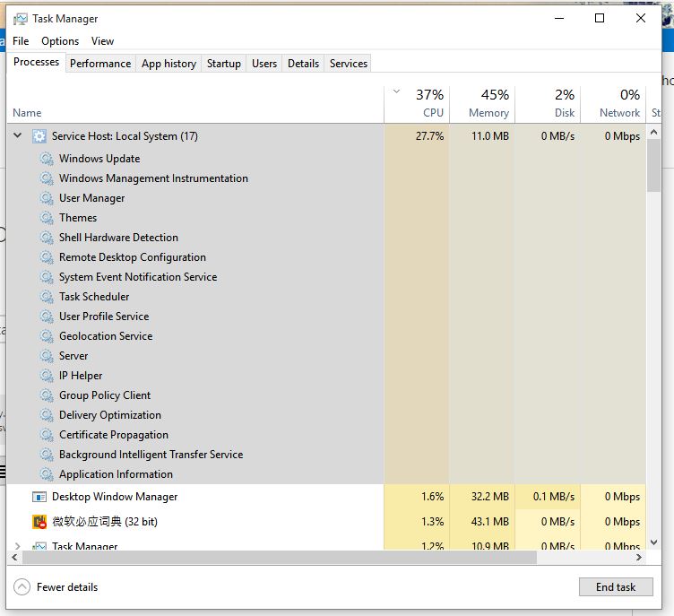Select the Task Scheduler service name
The width and height of the screenshot is (674, 616).
click(94, 298)
